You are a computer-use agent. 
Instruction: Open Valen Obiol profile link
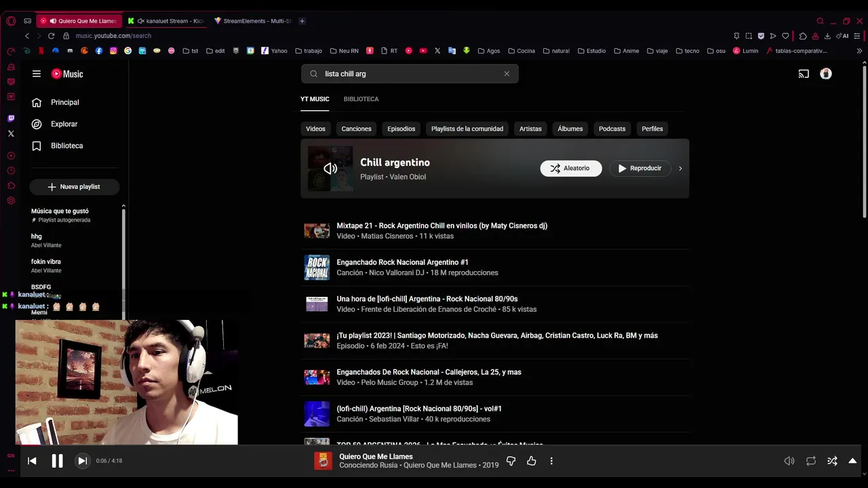(408, 177)
